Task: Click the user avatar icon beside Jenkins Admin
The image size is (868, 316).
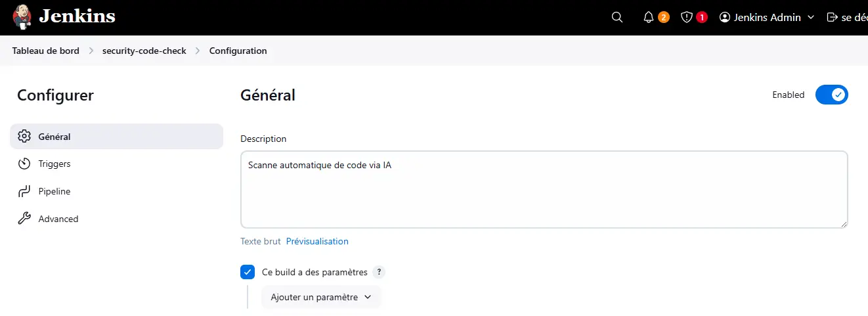Action: (725, 17)
